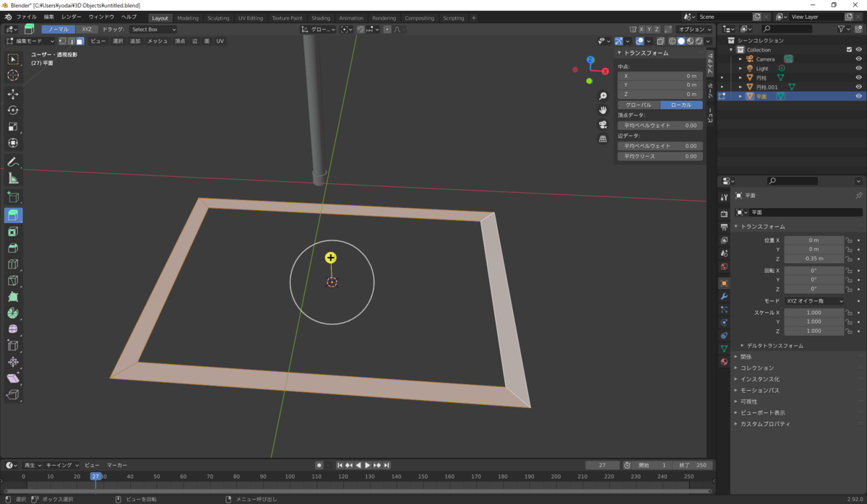The width and height of the screenshot is (867, 504).
Task: Switch perspective/orthographic with grid gizmo
Action: (603, 139)
